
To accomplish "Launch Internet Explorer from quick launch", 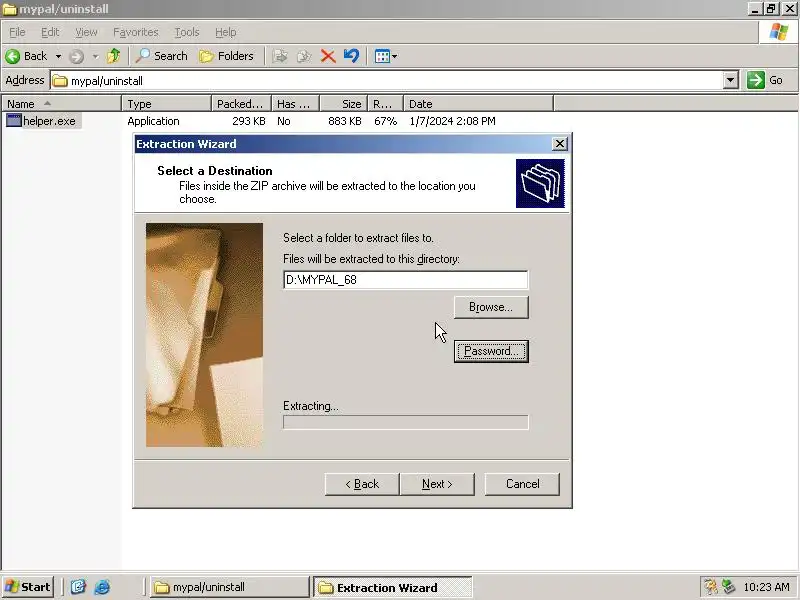I will 102,587.
